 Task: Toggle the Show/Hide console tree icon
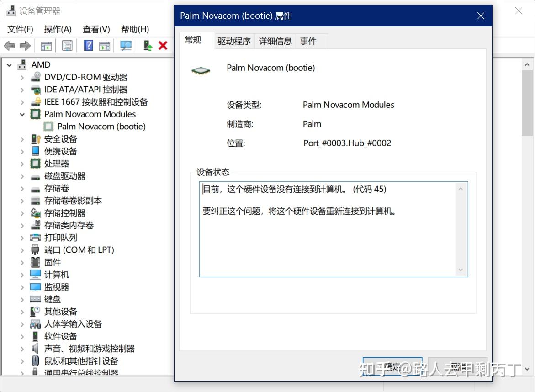point(46,45)
